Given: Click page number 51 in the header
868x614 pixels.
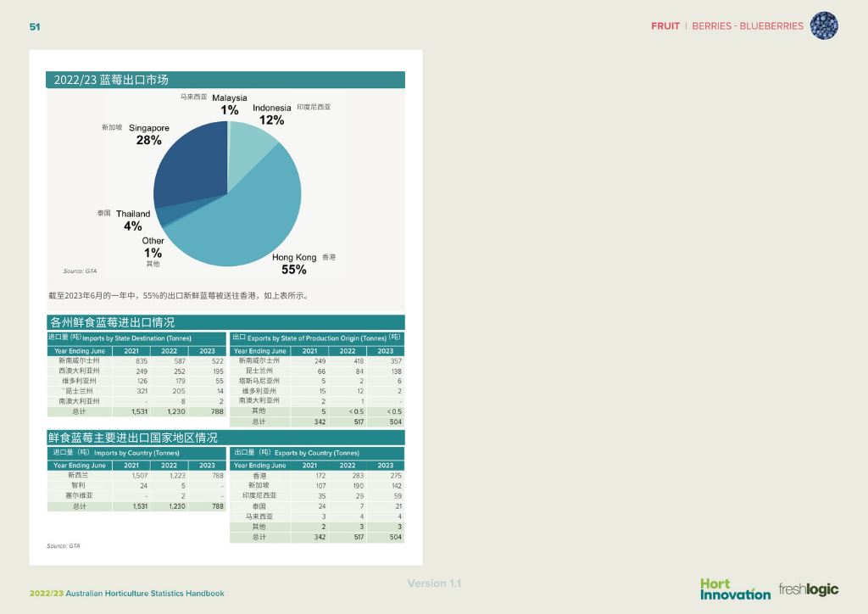Looking at the screenshot, I should [35, 26].
